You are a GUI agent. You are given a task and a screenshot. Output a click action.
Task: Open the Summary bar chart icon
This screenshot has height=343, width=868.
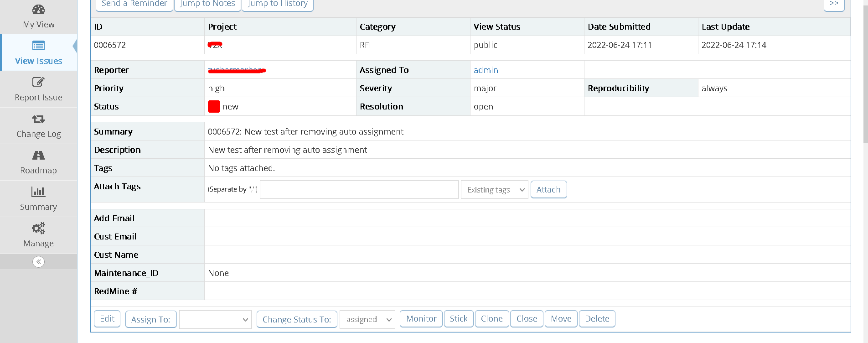[x=39, y=192]
